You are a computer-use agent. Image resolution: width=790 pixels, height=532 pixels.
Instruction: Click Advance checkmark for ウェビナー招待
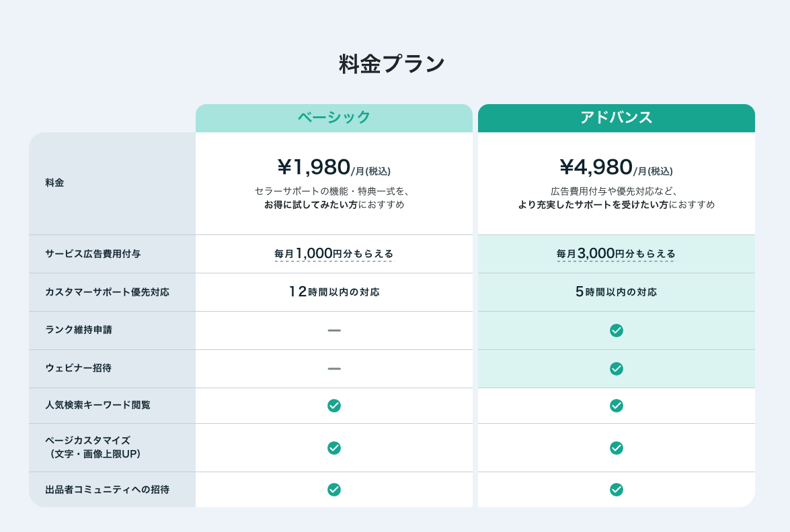click(x=616, y=368)
